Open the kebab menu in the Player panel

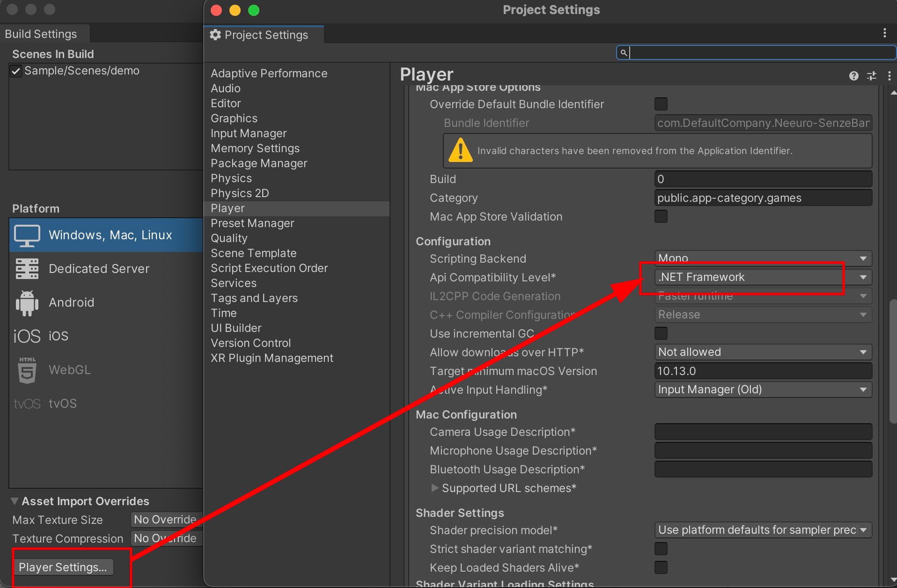click(x=889, y=75)
